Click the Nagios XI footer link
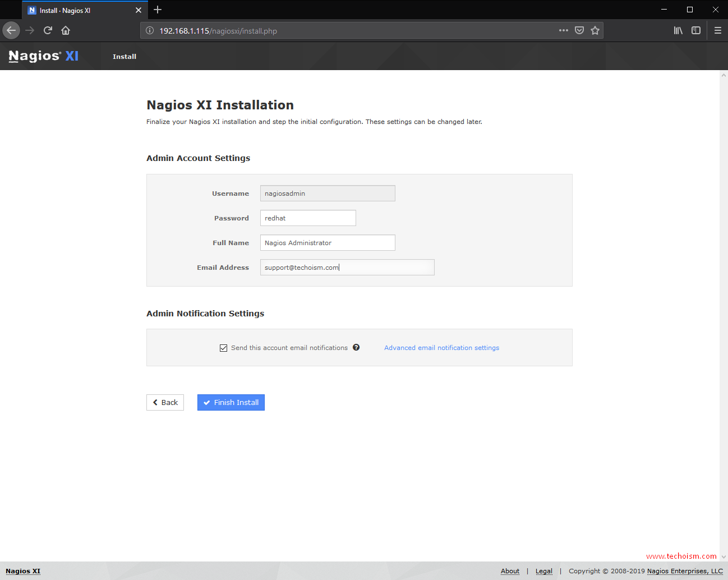The image size is (728, 580). [x=23, y=571]
